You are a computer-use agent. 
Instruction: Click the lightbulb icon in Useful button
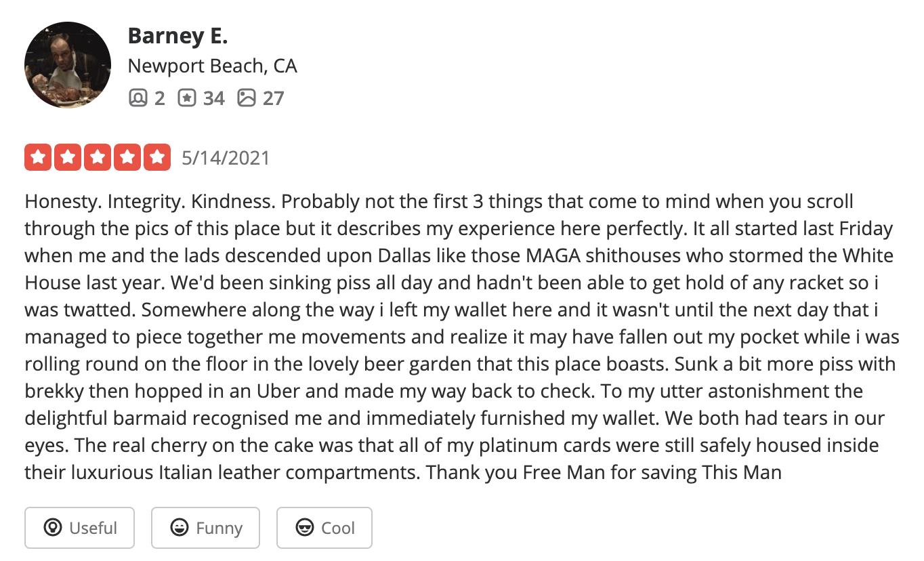pos(52,528)
